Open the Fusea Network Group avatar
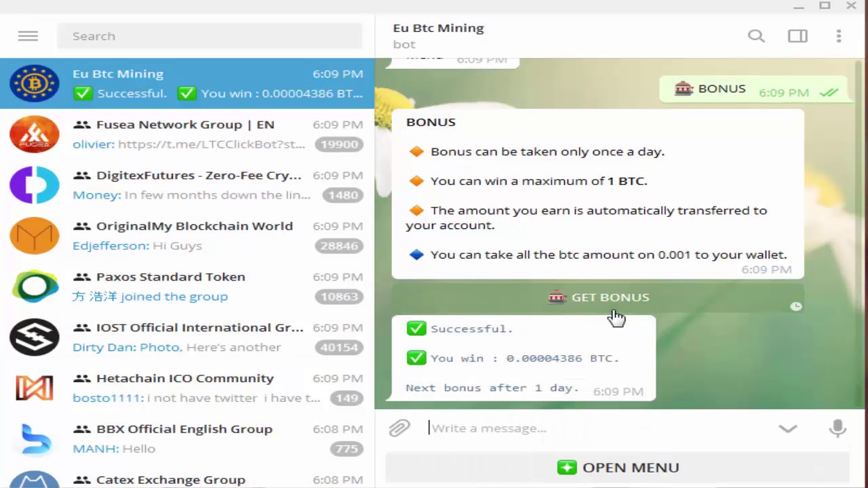 [35, 134]
